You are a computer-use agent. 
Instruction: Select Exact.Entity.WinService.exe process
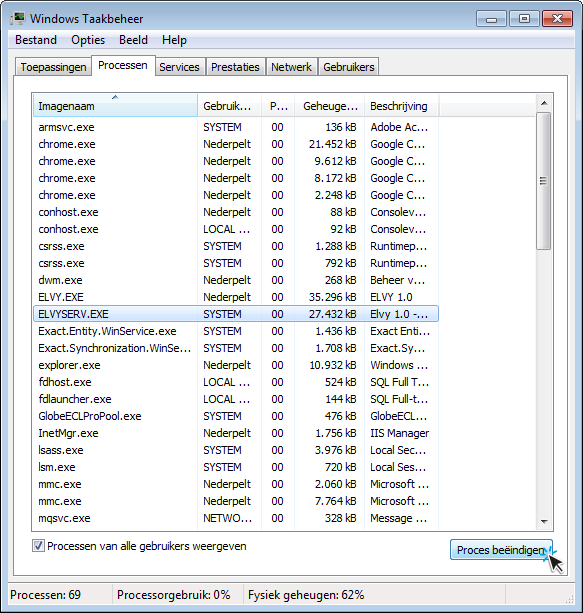click(x=236, y=331)
